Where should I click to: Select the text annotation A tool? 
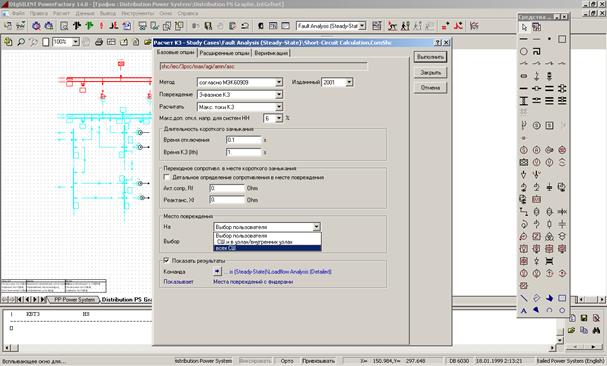[x=524, y=310]
